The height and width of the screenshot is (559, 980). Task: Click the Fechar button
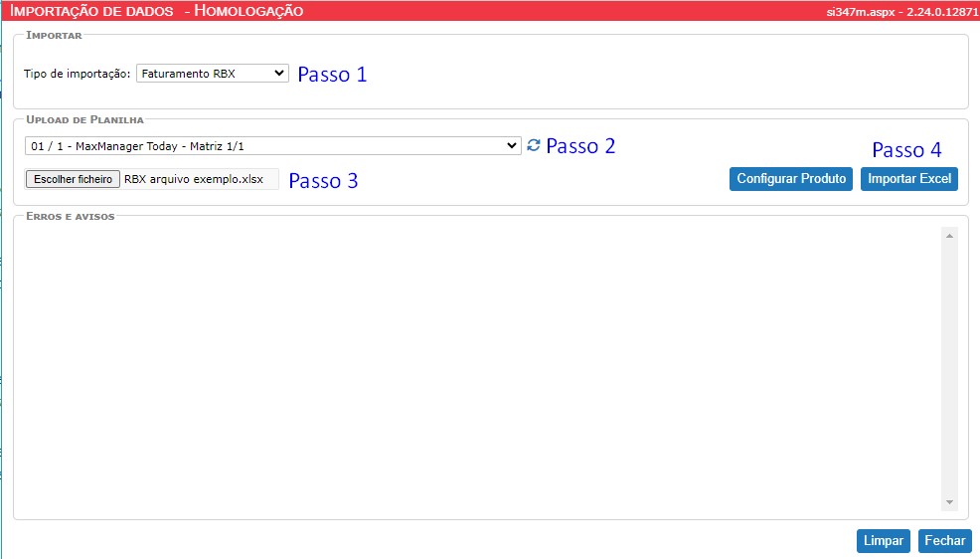pos(945,541)
